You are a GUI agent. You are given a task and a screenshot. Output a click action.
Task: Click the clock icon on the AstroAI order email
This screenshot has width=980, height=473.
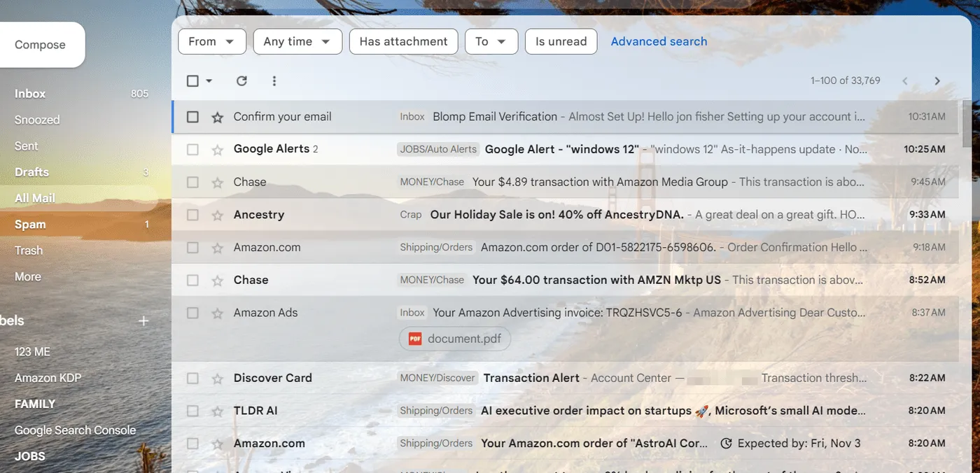pyautogui.click(x=726, y=443)
